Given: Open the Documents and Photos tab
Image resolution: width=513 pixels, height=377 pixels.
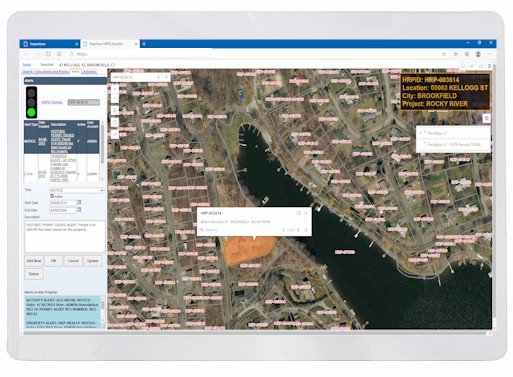Looking at the screenshot, I should [x=52, y=72].
